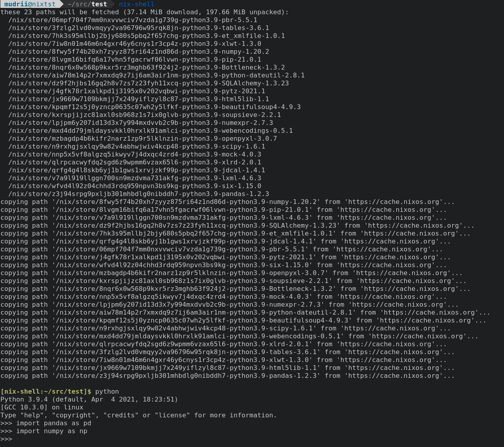Click the 'copying path' line for openpyxl-3.0.7
Image resolution: width=504 pixels, height=447 pixels.
click(232, 273)
